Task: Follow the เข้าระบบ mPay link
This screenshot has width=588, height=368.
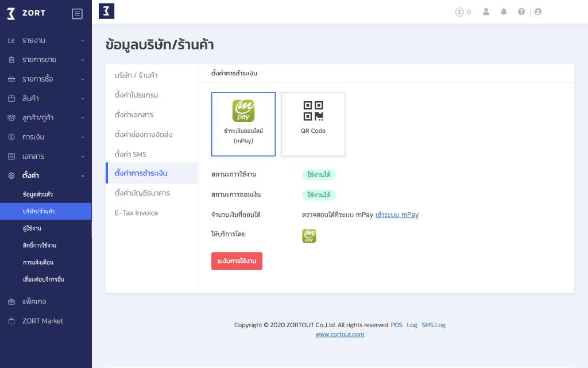Action: [397, 215]
